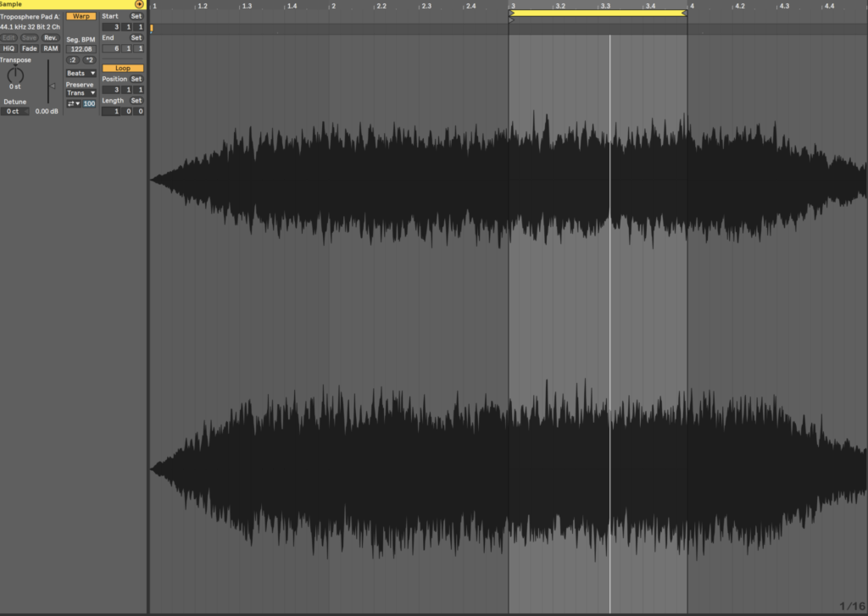Screen dimensions: 868x616
Task: Open the Preserve Trans dropdown
Action: 81,92
